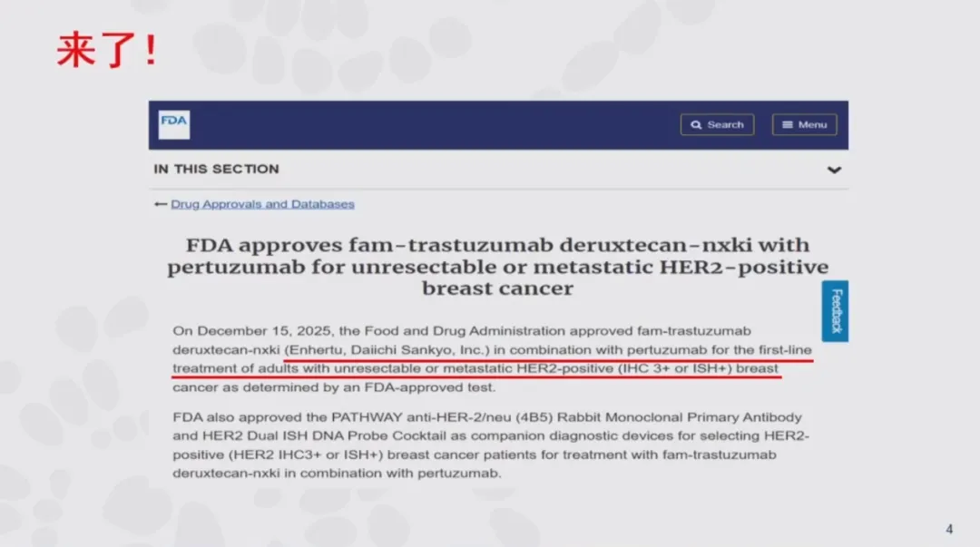Click the FDA logo icon

tap(173, 124)
